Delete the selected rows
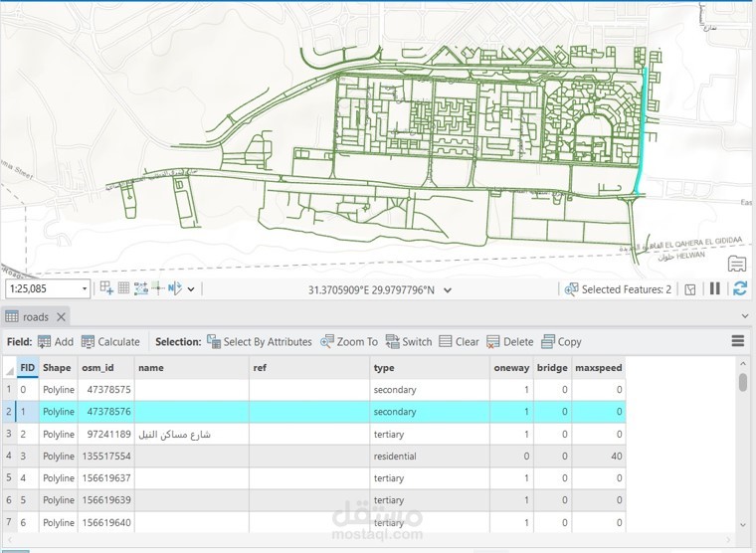Viewport: 756px width, 553px height. point(510,341)
